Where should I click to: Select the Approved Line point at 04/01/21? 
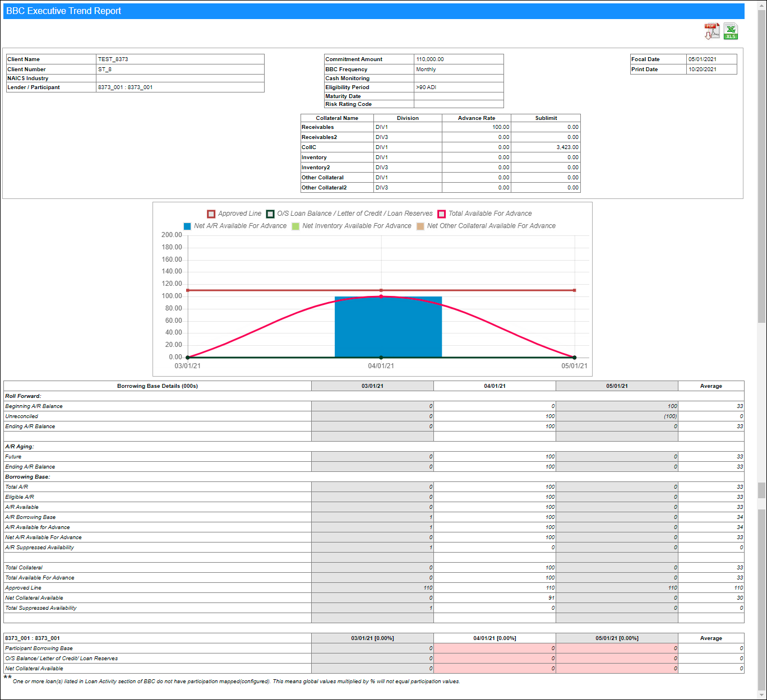(381, 290)
